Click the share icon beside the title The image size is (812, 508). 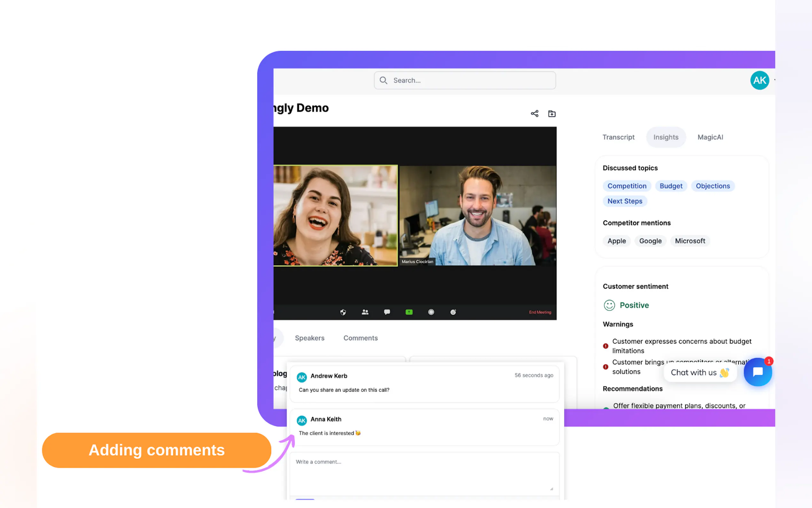[535, 114]
